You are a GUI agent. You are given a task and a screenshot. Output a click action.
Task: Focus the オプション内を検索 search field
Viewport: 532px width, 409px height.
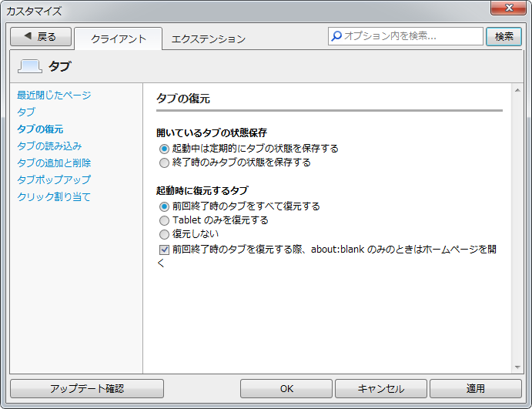point(406,36)
